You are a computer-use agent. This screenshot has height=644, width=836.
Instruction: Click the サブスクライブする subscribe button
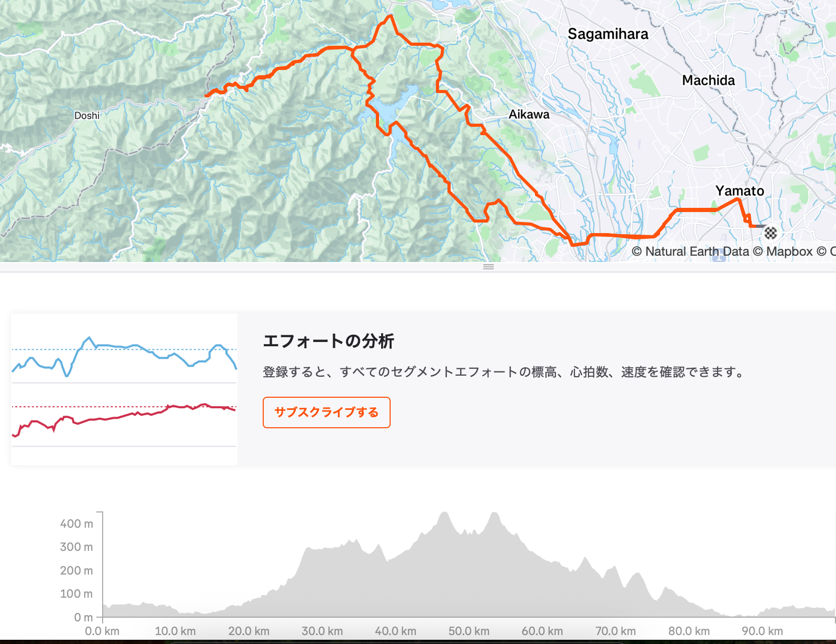coord(326,412)
